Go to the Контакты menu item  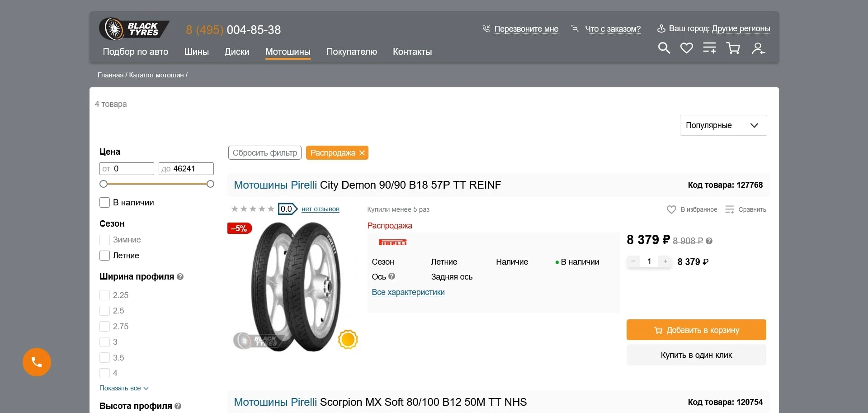click(x=412, y=52)
